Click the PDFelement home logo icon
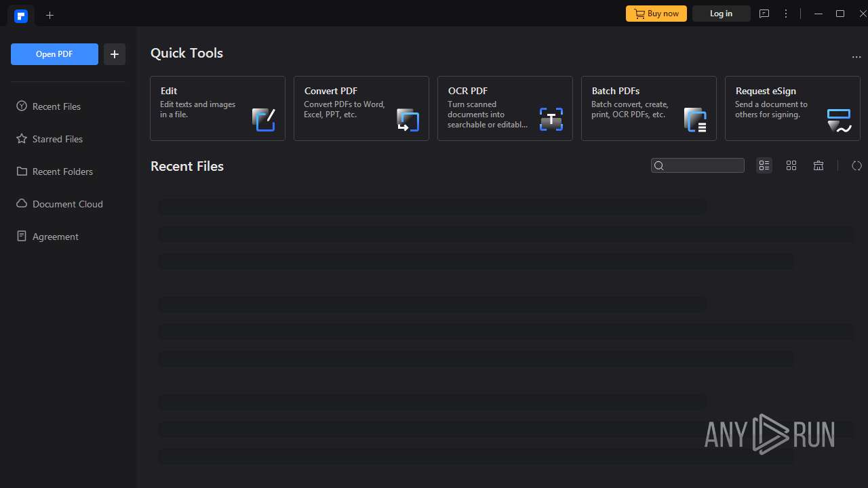The height and width of the screenshot is (488, 868). click(21, 16)
